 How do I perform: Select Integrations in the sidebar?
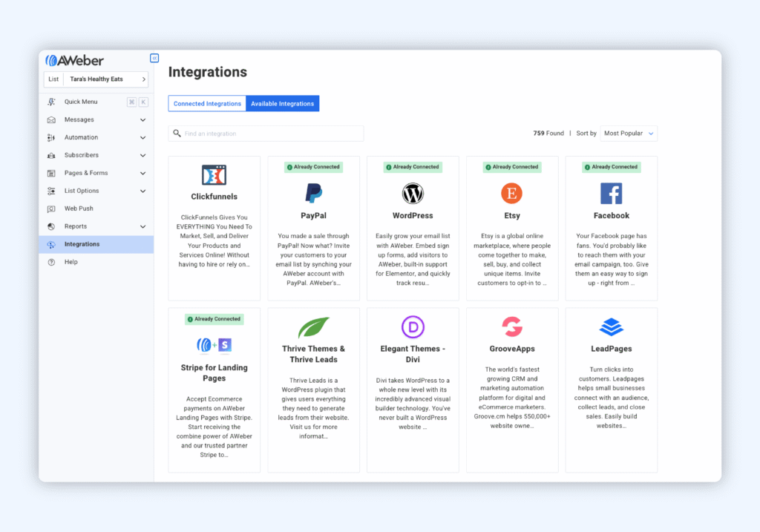[96, 244]
